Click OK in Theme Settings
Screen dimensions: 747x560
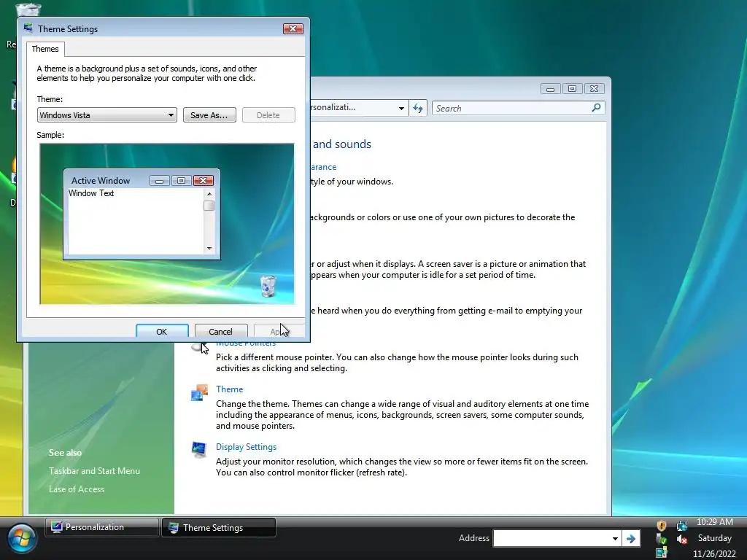coord(162,331)
